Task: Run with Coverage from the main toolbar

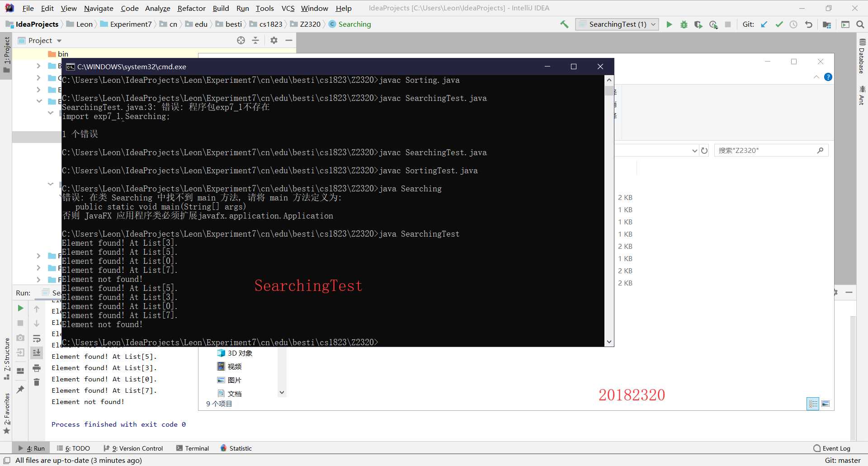Action: click(x=698, y=24)
